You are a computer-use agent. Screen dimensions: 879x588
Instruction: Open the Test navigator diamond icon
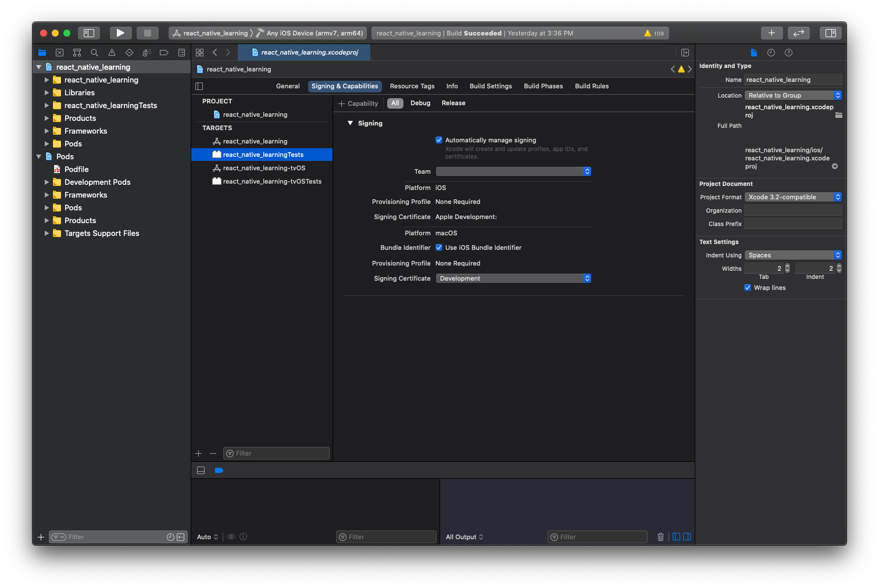pyautogui.click(x=129, y=52)
